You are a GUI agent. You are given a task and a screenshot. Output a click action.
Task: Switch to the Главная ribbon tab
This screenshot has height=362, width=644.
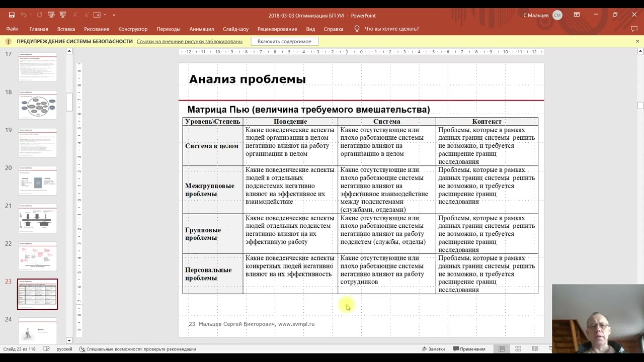[x=39, y=29]
